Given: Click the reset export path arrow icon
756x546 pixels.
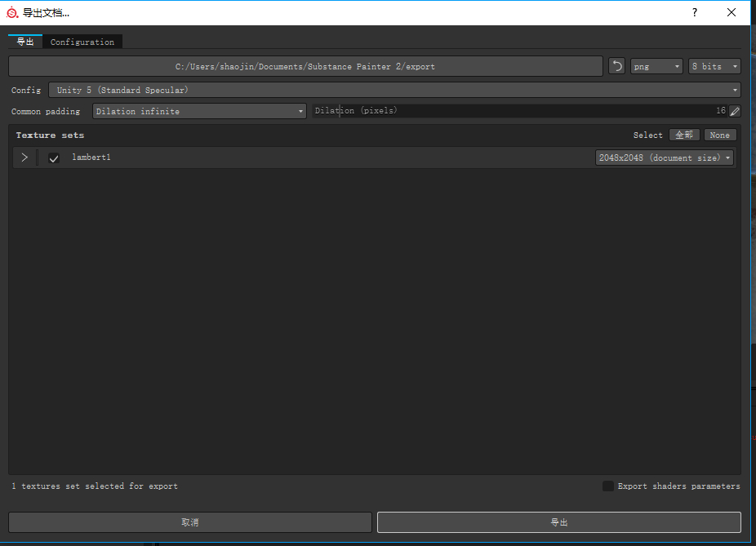Looking at the screenshot, I should pyautogui.click(x=616, y=66).
